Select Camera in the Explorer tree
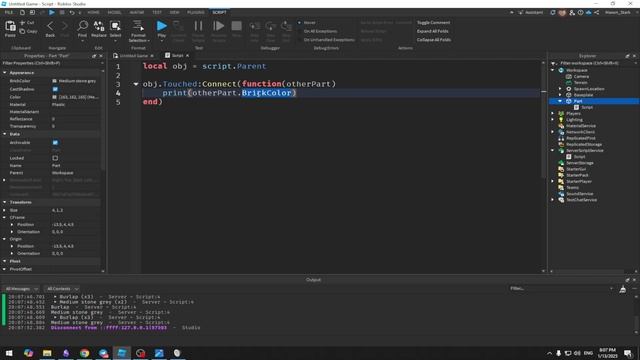Screen dimensions: 640x360 581,76
